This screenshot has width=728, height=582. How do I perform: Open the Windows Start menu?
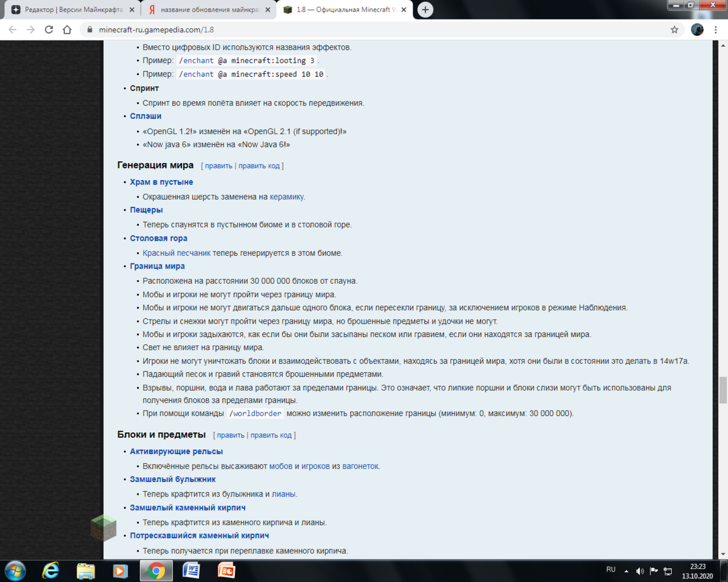[15, 570]
